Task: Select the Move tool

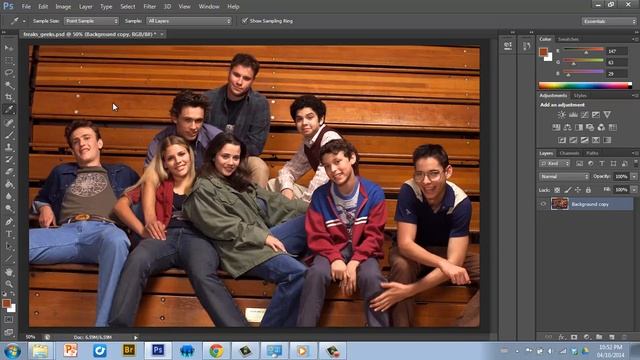Action: pos(9,48)
